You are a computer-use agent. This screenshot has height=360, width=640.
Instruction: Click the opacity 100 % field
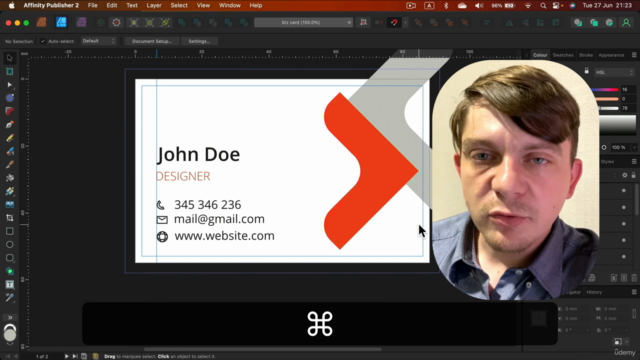tap(619, 147)
